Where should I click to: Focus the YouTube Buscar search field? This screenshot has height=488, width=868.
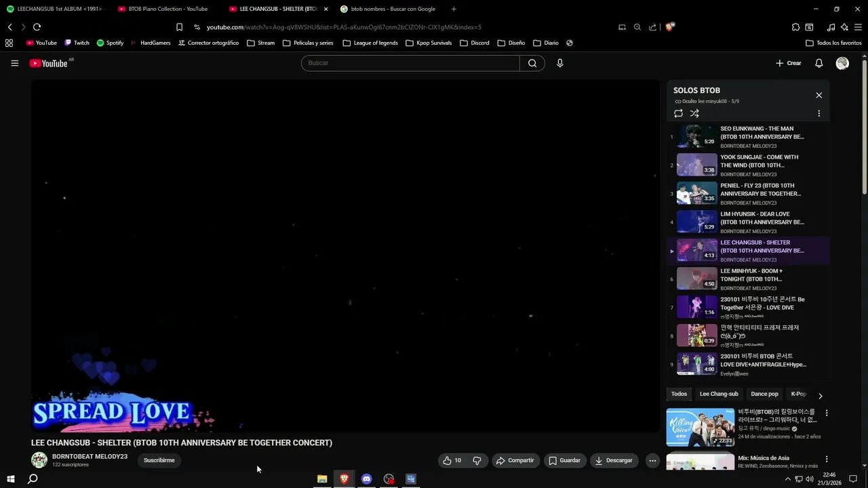pyautogui.click(x=410, y=63)
